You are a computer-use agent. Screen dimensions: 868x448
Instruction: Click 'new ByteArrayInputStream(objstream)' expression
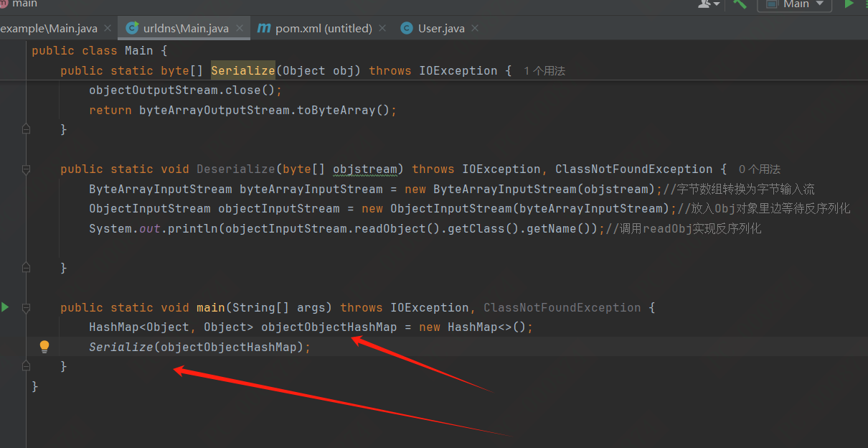[x=530, y=189]
